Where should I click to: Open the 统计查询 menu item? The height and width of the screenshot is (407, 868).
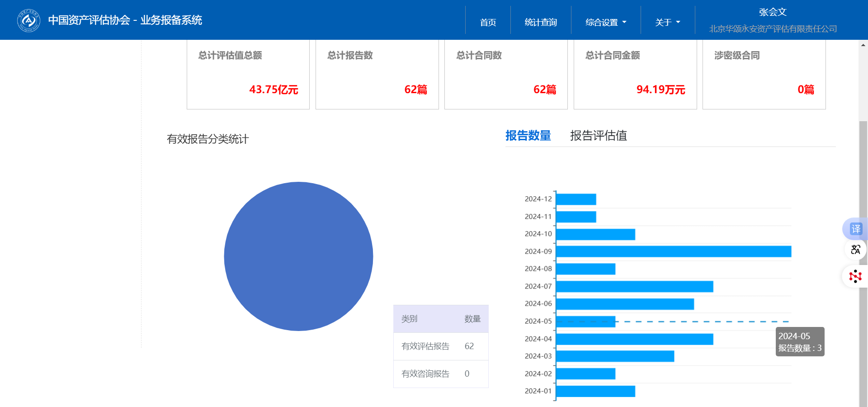click(541, 22)
